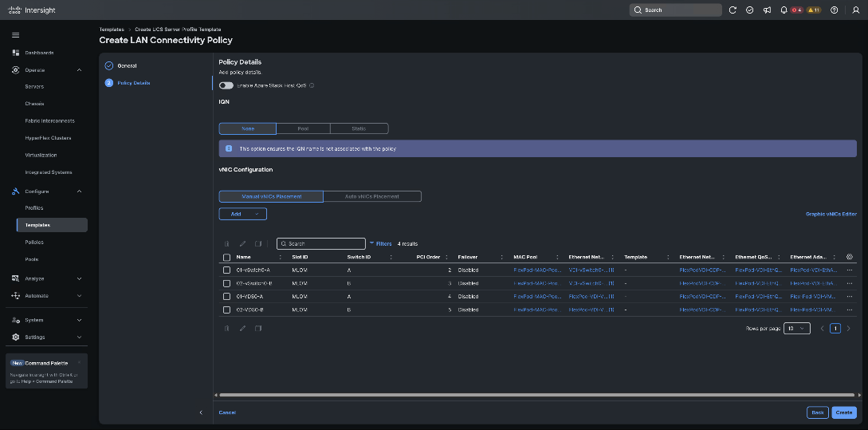Sort the table by Name column header
This screenshot has width=868, height=430.
click(x=244, y=257)
